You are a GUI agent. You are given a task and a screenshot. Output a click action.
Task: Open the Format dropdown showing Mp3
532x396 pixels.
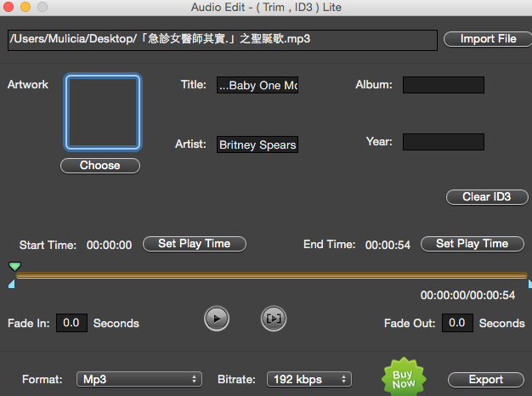tap(139, 379)
